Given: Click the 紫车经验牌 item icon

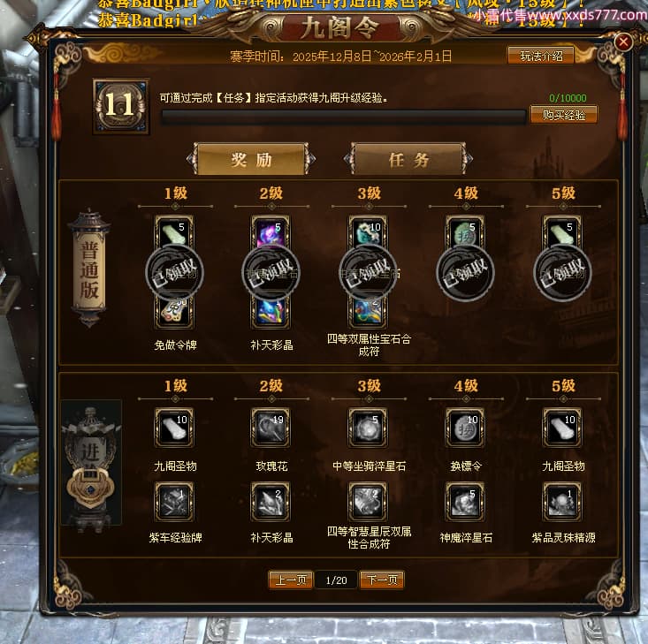Looking at the screenshot, I should pos(174,502).
